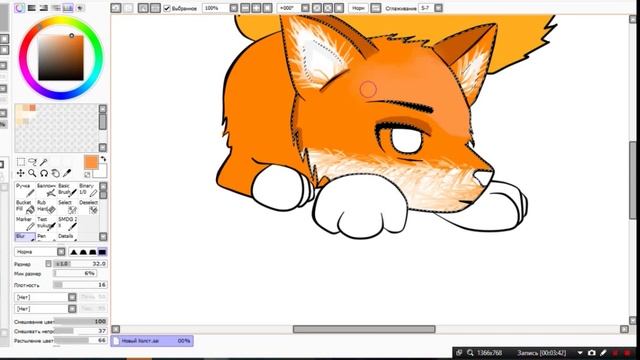The height and width of the screenshot is (360, 640).
Task: Choose the Basic Brush tool
Action: click(x=67, y=189)
